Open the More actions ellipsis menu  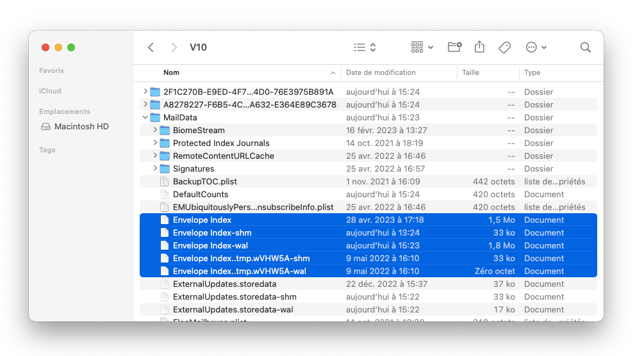tap(536, 47)
